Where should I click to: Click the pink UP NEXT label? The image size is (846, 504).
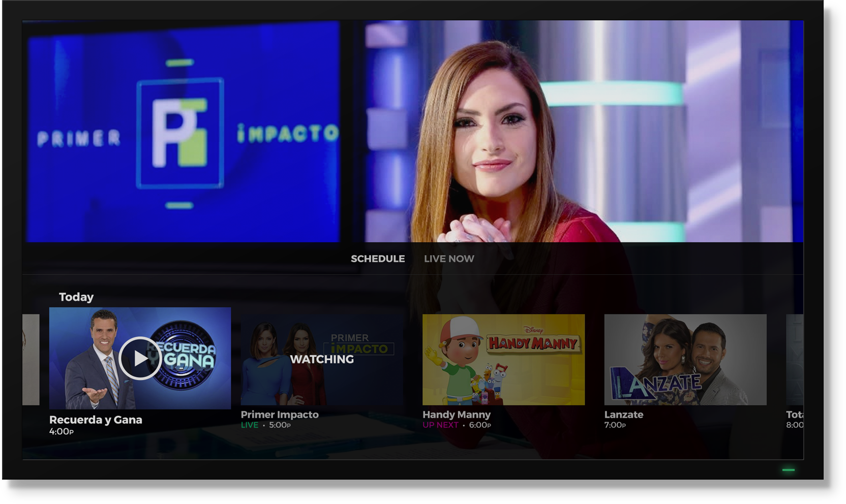tap(440, 425)
